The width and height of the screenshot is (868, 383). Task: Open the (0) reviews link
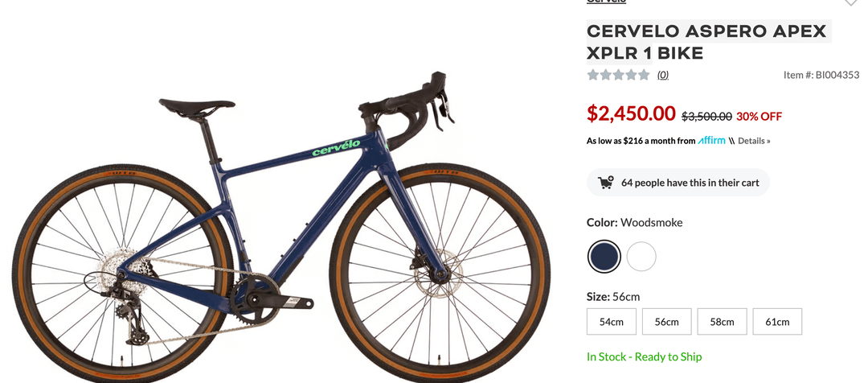point(662,75)
